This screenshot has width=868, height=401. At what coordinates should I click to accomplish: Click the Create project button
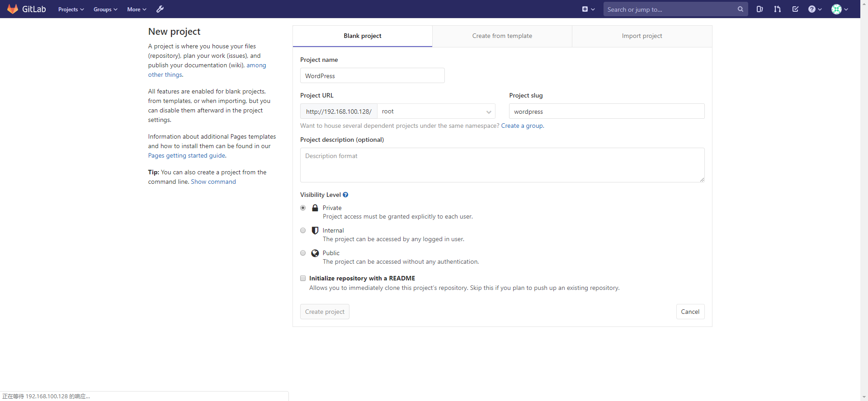click(325, 312)
